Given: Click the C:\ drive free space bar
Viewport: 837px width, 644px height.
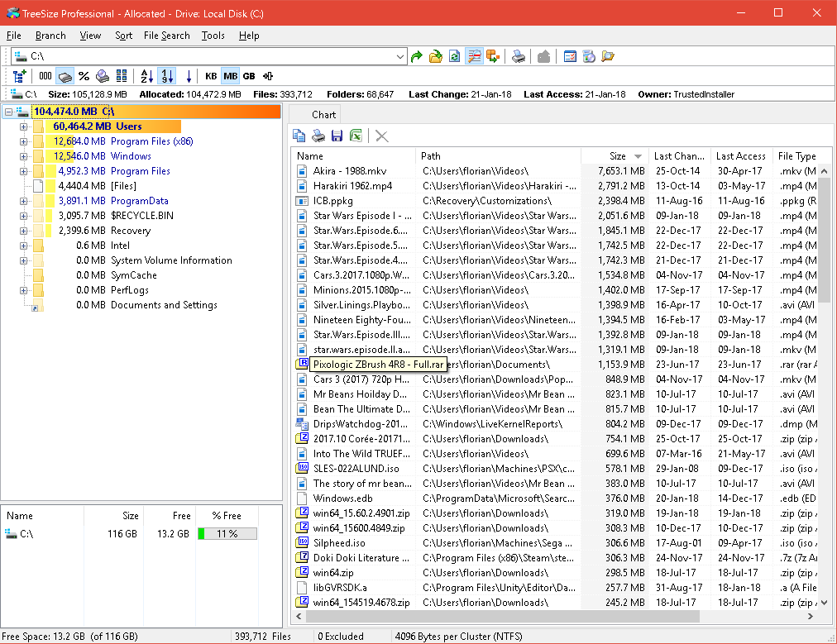Looking at the screenshot, I should point(227,534).
